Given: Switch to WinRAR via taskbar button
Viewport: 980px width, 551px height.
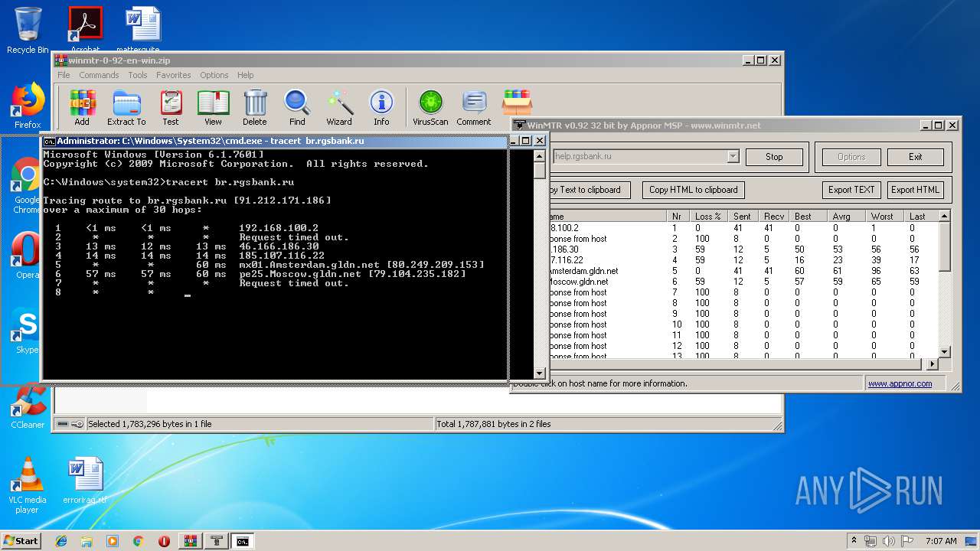Looking at the screenshot, I should pos(190,541).
